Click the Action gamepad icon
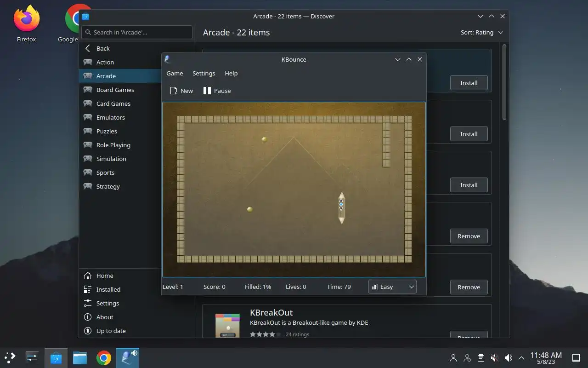 coord(88,62)
